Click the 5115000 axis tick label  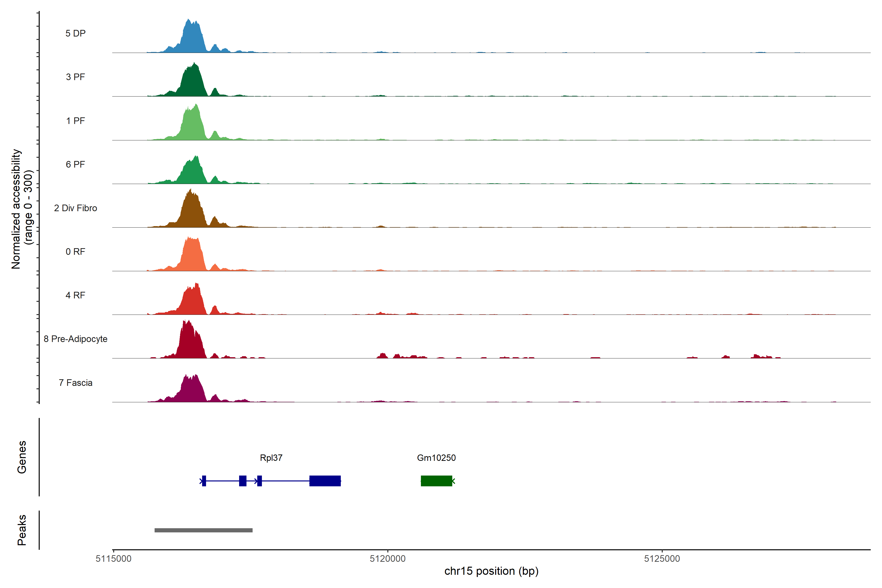[113, 558]
